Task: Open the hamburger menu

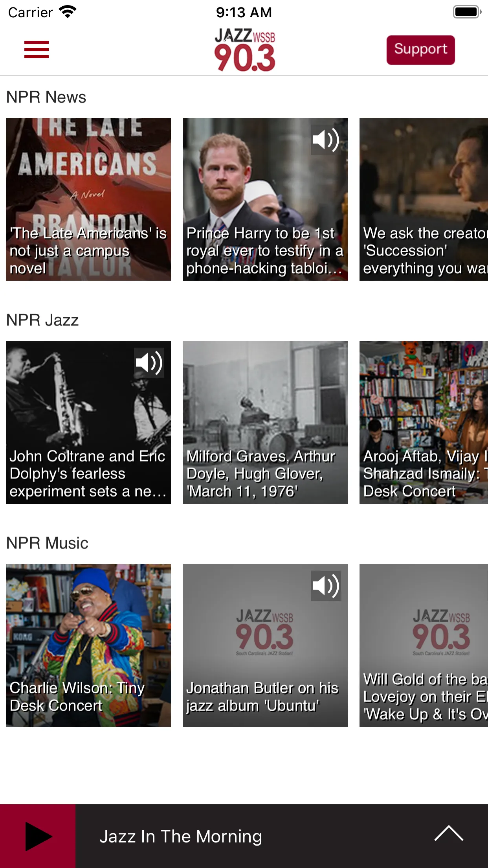Action: pyautogui.click(x=37, y=50)
